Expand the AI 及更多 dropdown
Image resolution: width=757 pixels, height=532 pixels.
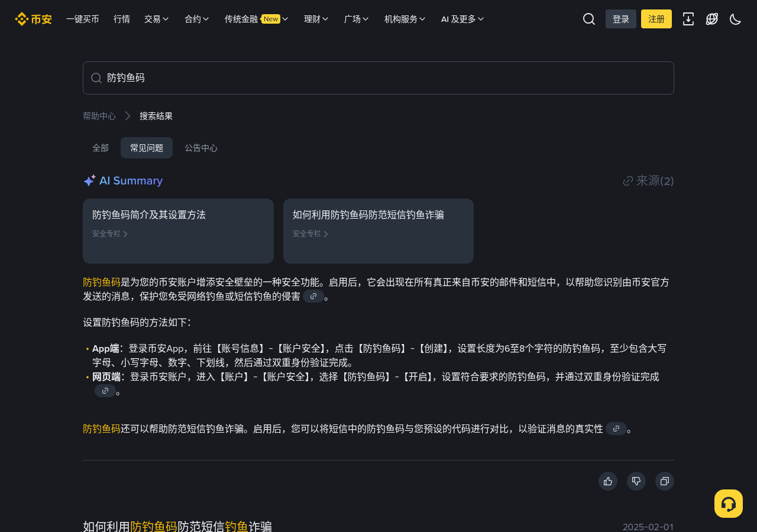click(x=462, y=19)
